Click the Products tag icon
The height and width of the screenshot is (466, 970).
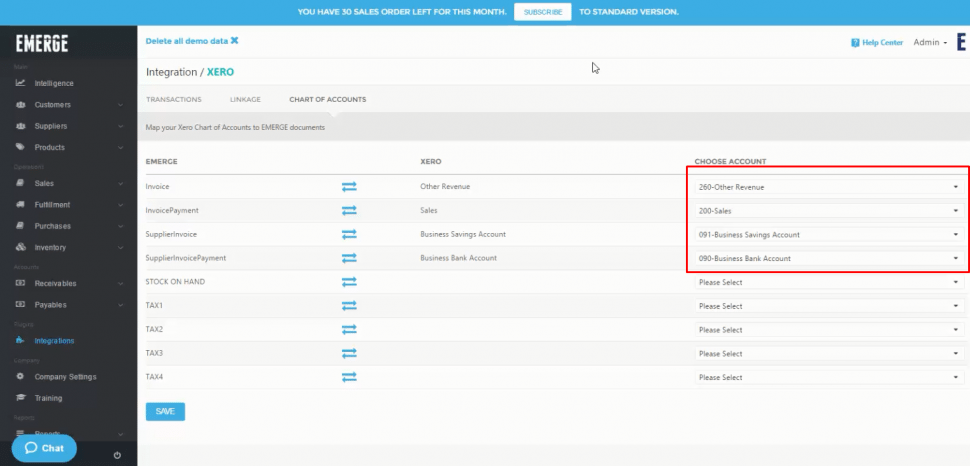coord(20,147)
